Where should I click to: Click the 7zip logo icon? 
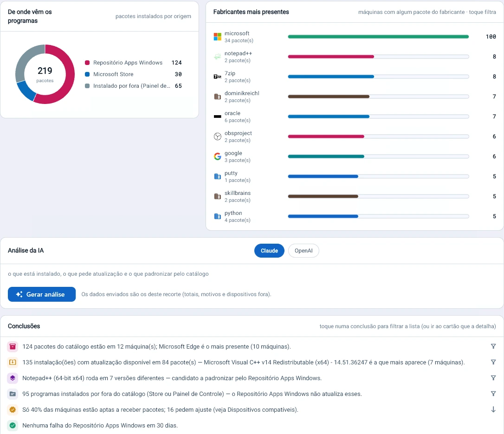[217, 77]
